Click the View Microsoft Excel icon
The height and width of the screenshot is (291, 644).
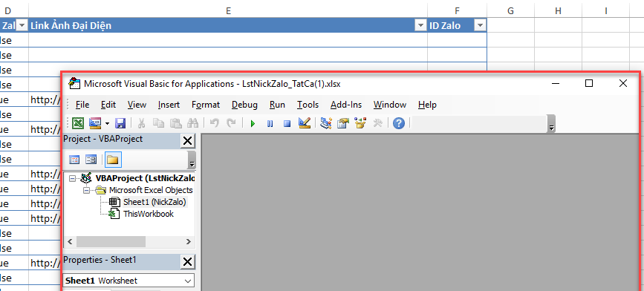[x=78, y=123]
